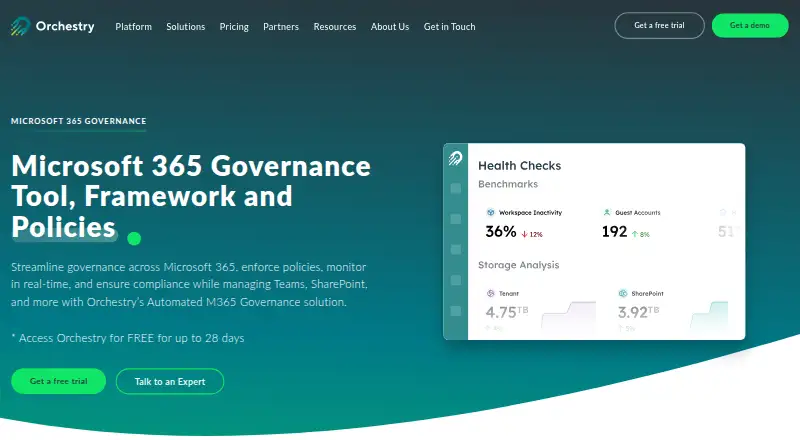This screenshot has height=440, width=800.
Task: Open the Platform menu
Action: 133,27
